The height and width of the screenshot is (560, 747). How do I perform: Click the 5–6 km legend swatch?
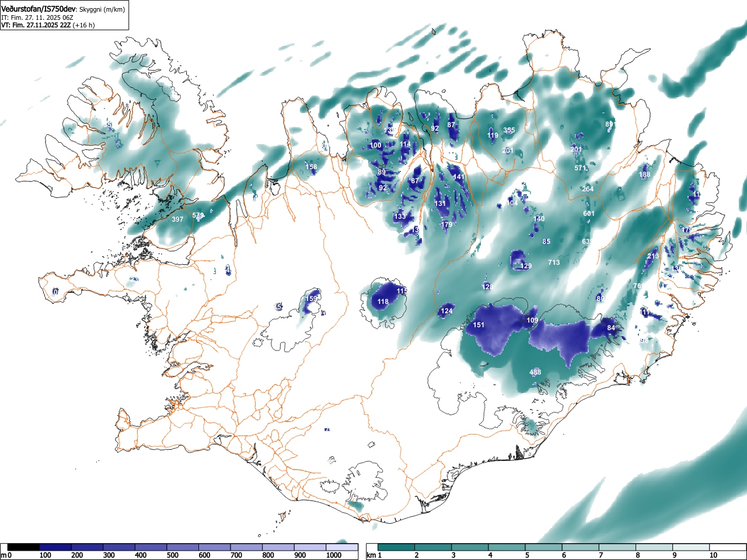tap(544, 547)
